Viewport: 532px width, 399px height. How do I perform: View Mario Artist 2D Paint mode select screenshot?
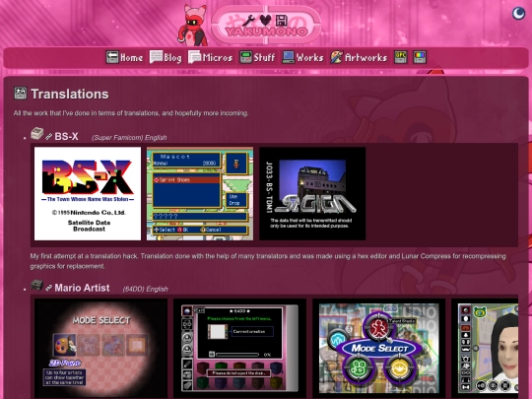pyautogui.click(x=100, y=348)
